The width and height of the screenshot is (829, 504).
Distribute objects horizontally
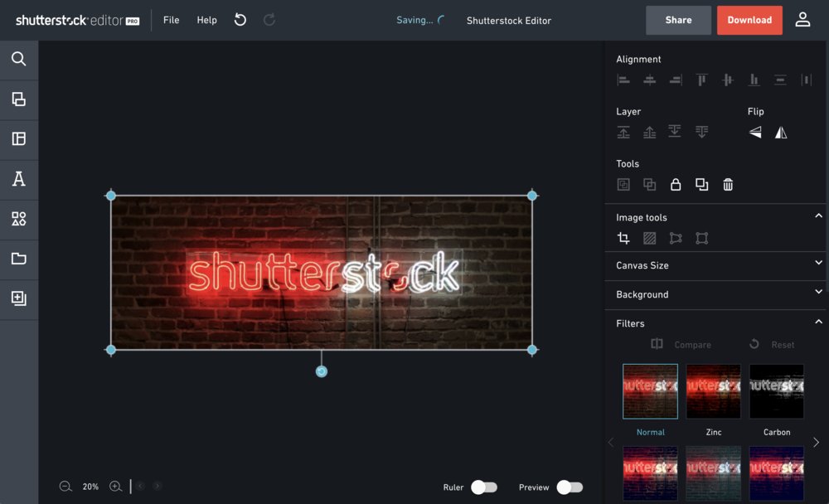tap(806, 80)
